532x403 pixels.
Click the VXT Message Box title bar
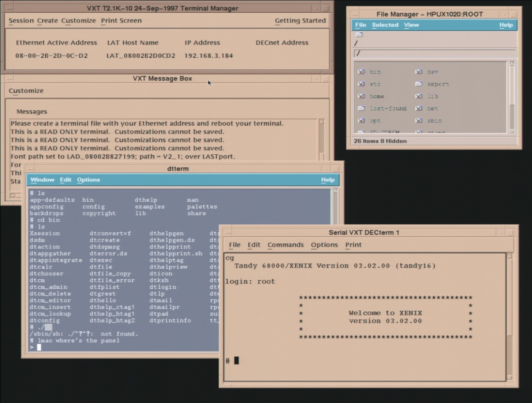tap(162, 78)
